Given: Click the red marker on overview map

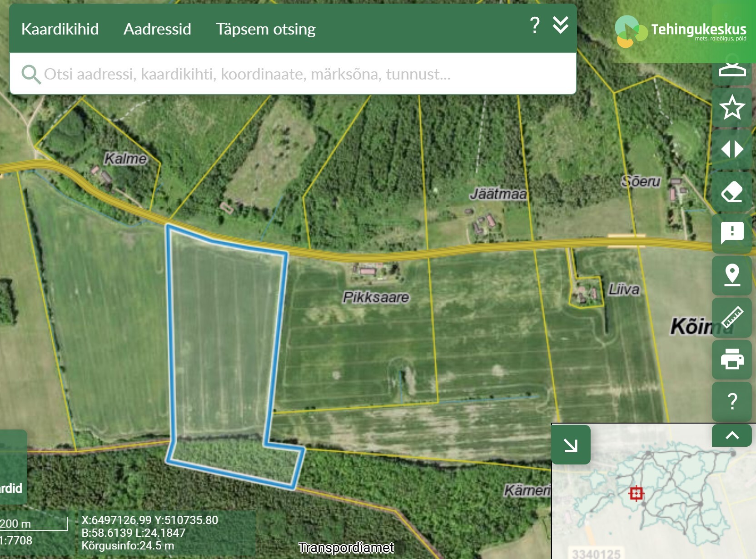Looking at the screenshot, I should pyautogui.click(x=636, y=493).
